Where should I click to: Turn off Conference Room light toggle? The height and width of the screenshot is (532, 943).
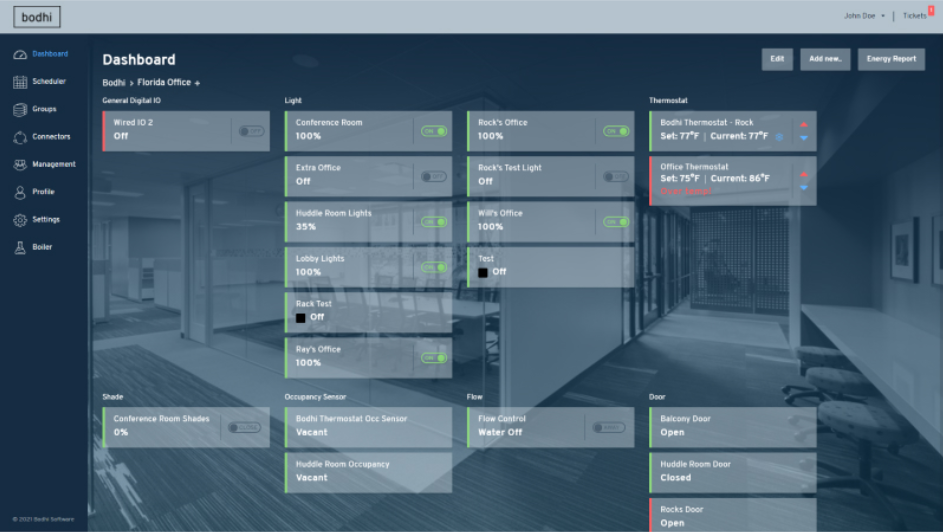434,131
